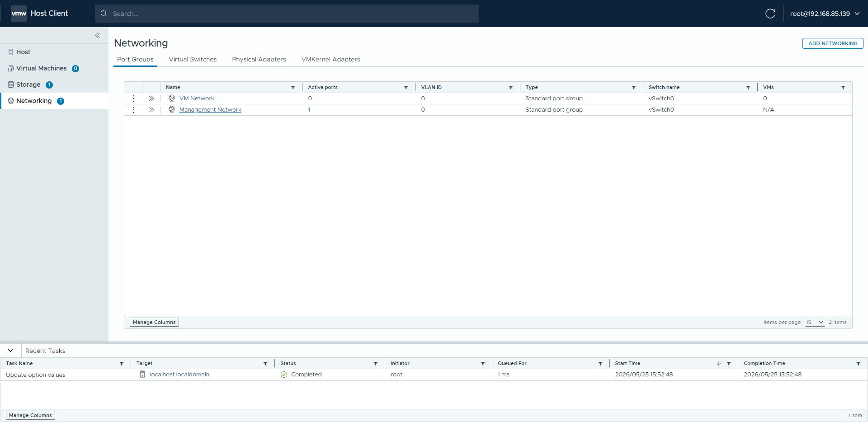Filter the Initiator column
Viewport: 868px width, 422px height.
coord(483,364)
